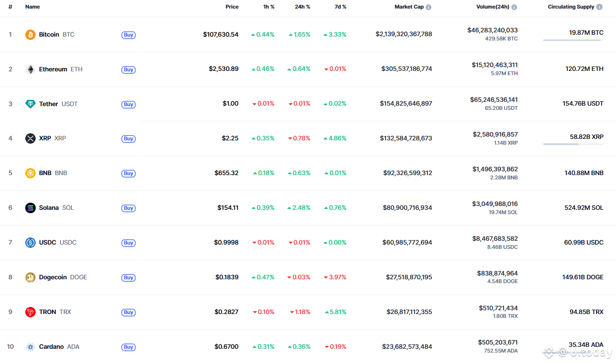
Task: Sort by the 7d % column header
Action: [x=340, y=7]
